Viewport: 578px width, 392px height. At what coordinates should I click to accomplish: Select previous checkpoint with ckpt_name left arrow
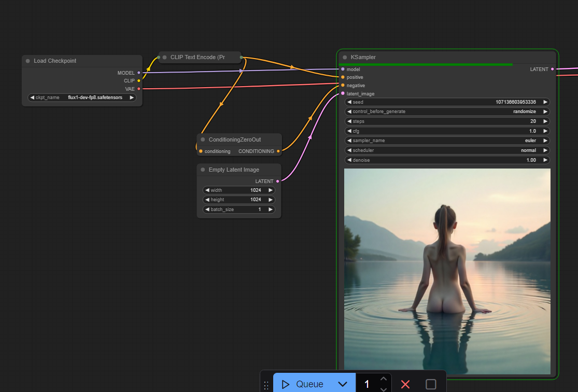click(x=32, y=97)
